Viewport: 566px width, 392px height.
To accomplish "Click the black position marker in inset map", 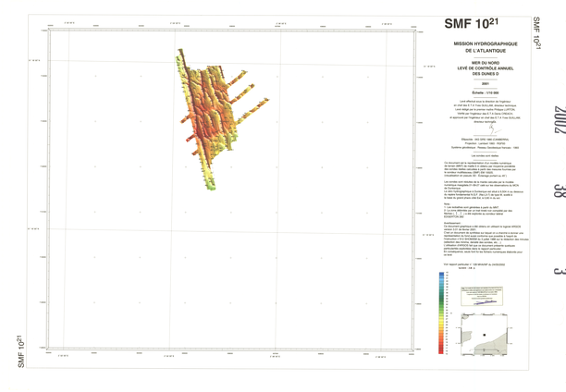I will (x=484, y=335).
